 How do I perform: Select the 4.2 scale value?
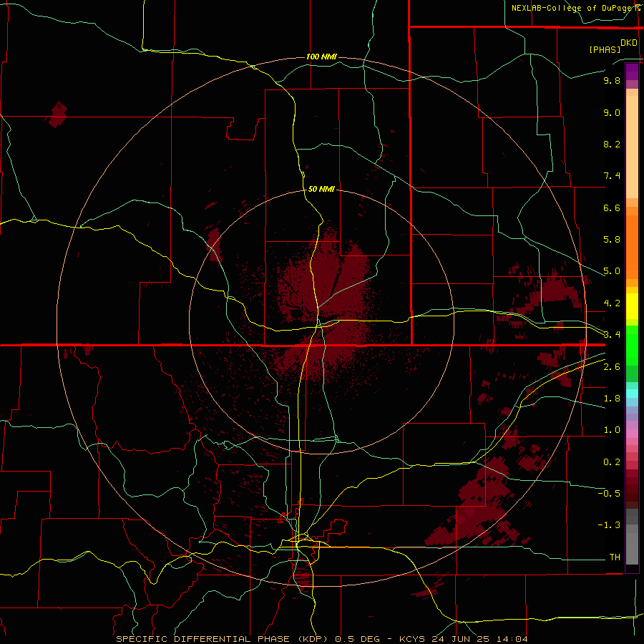(x=612, y=303)
